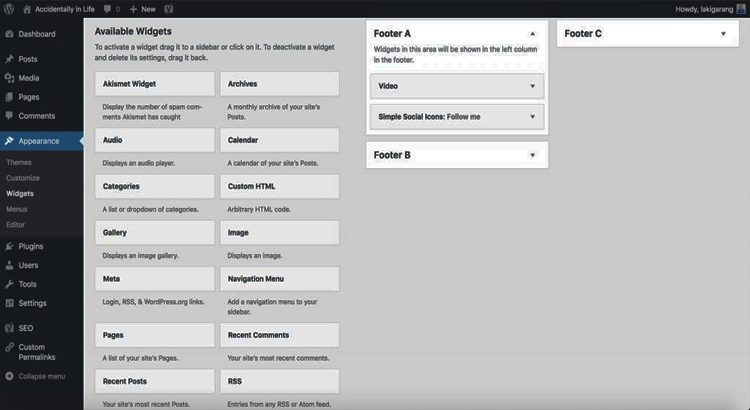Collapse the Footer A widget area
The height and width of the screenshot is (410, 750).
532,34
